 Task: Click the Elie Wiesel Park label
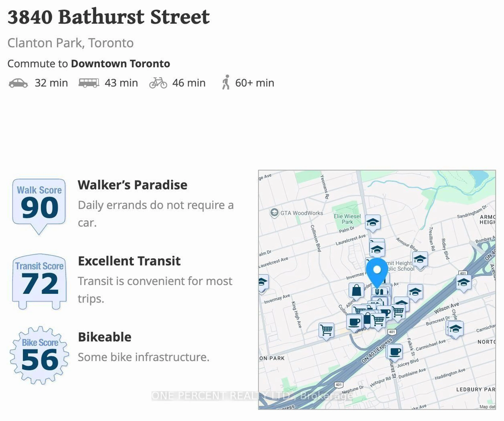[x=347, y=219]
